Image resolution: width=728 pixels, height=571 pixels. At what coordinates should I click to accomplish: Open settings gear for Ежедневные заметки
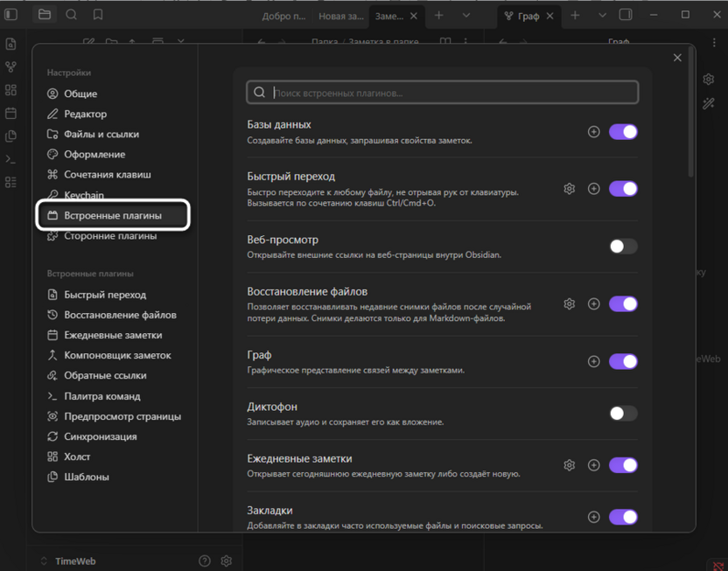pos(569,465)
